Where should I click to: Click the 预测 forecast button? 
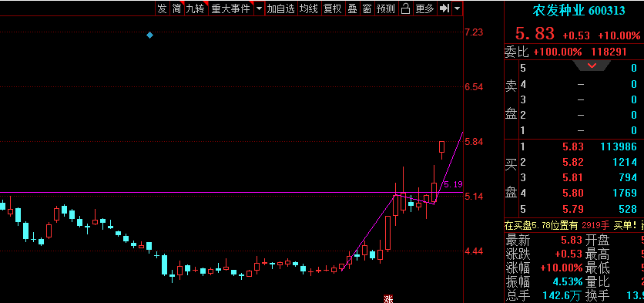point(386,8)
